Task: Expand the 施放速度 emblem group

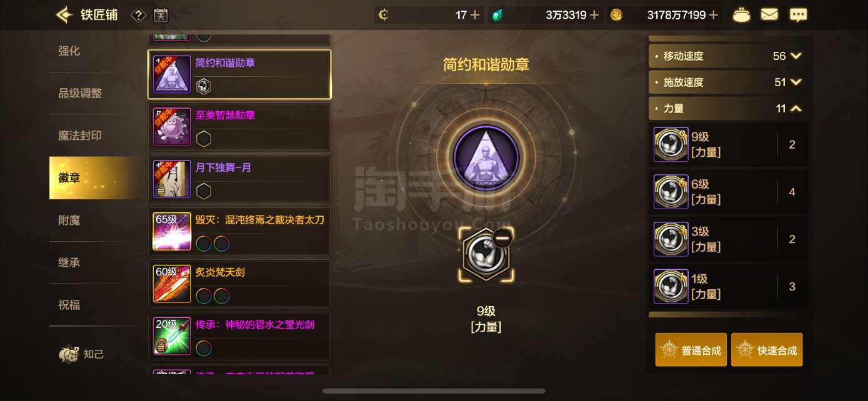Action: (796, 82)
